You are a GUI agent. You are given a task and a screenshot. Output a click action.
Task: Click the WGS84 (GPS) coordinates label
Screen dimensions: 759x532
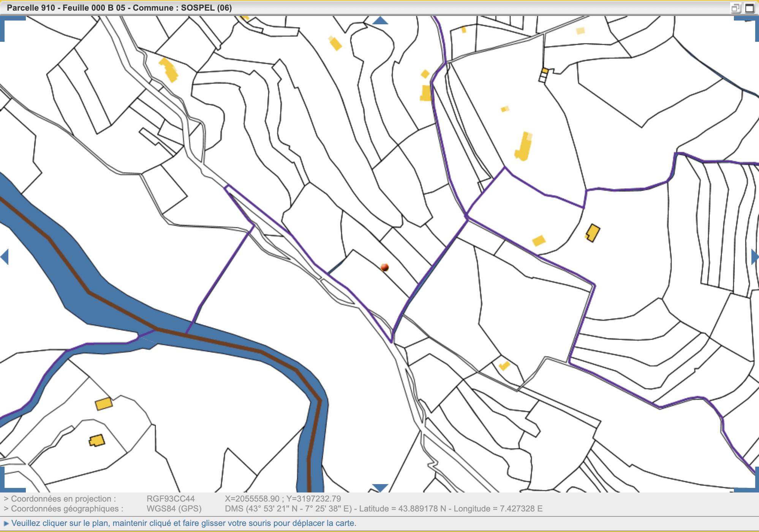pyautogui.click(x=174, y=508)
